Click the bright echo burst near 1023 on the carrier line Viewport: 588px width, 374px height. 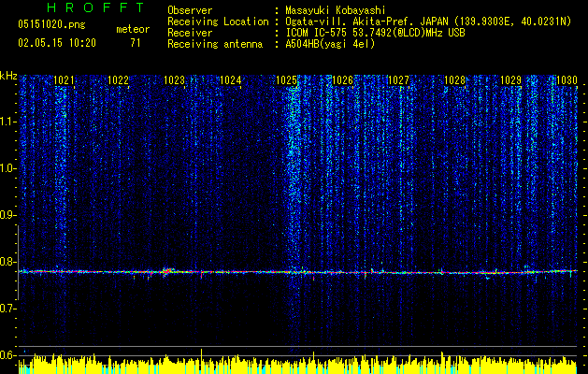click(x=167, y=271)
